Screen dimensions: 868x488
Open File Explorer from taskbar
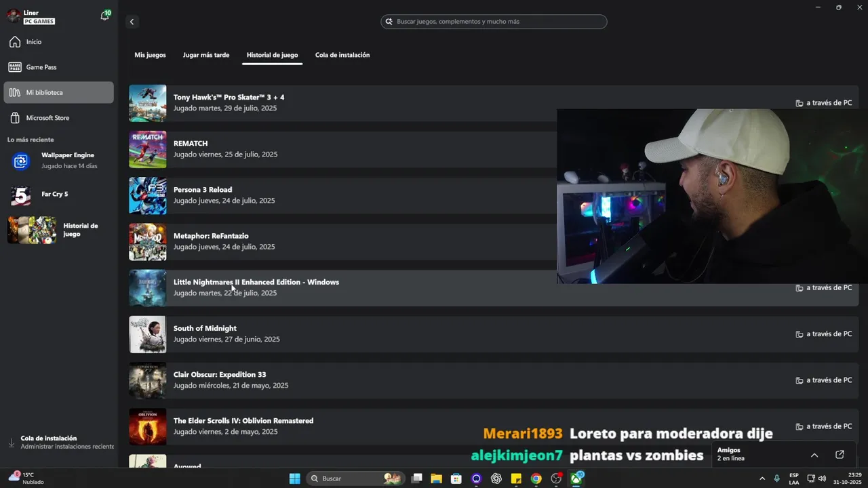(437, 479)
